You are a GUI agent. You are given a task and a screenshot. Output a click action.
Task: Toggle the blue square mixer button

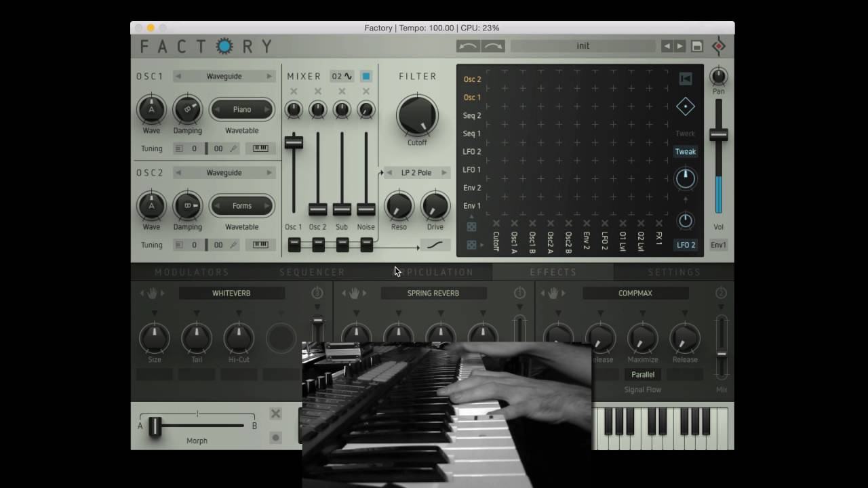click(366, 76)
